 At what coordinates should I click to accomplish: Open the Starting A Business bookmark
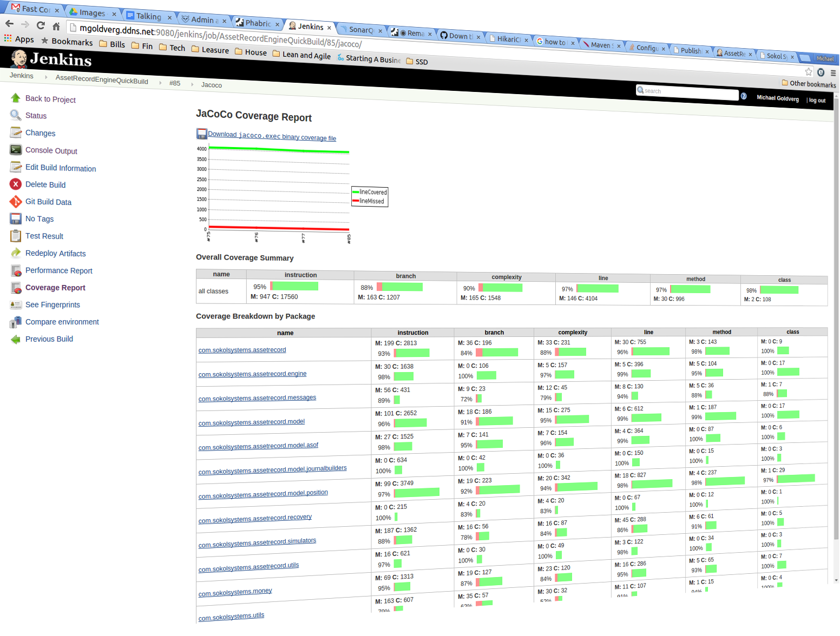tap(369, 58)
